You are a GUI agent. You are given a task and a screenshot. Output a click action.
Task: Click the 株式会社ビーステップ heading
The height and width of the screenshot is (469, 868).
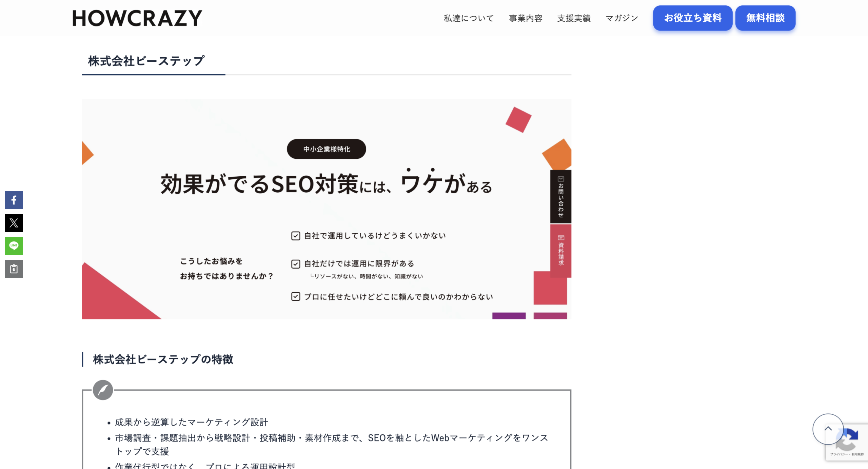tap(146, 61)
